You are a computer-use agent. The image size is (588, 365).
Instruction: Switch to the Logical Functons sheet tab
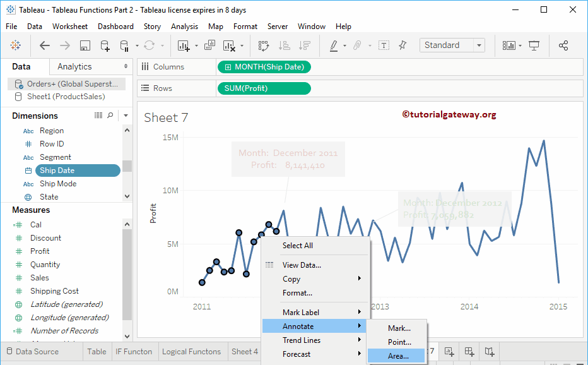pos(191,352)
